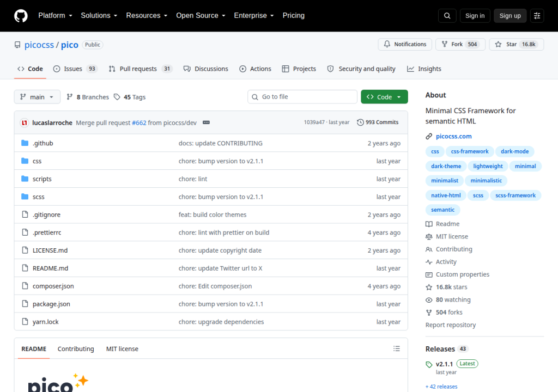Fork the repository

(x=460, y=44)
